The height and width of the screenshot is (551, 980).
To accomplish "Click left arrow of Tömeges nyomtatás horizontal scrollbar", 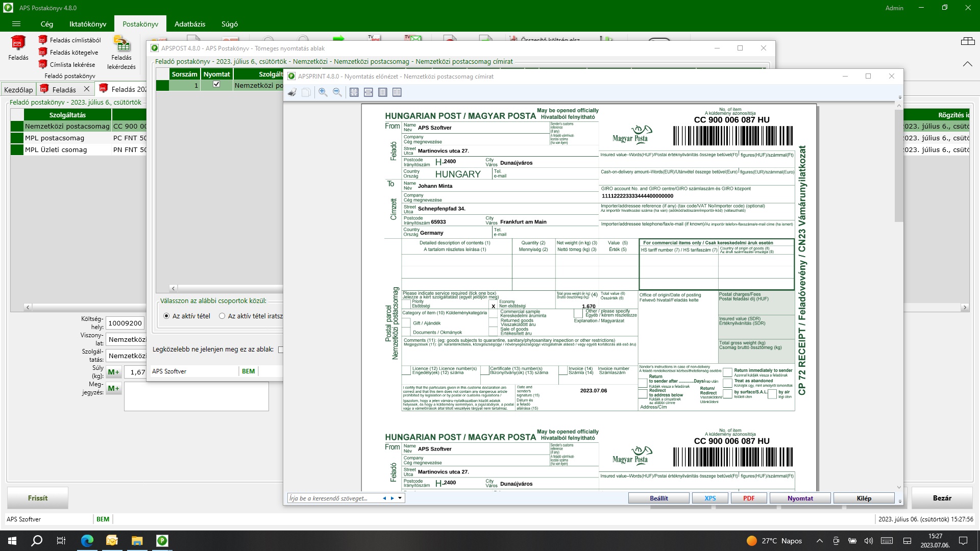I will point(173,288).
